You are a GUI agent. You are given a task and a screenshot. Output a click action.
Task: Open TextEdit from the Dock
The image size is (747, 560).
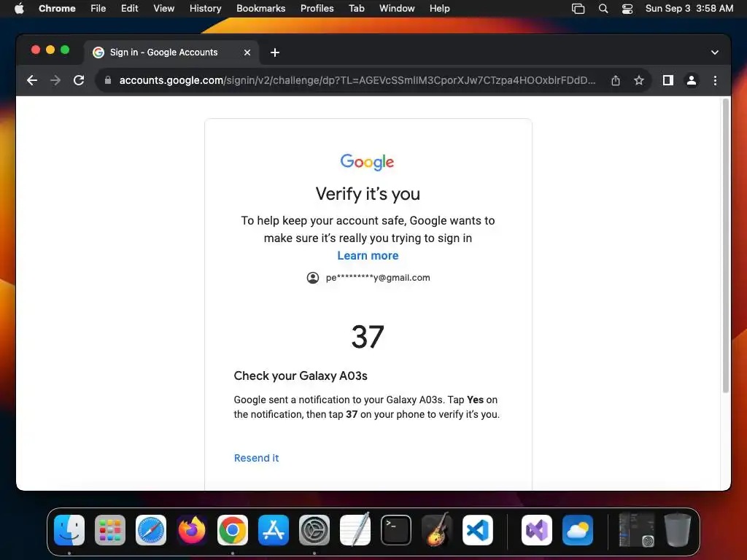coord(355,529)
